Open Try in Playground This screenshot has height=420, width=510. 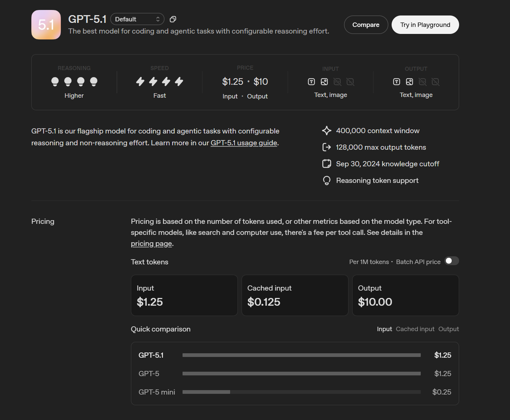pos(425,25)
